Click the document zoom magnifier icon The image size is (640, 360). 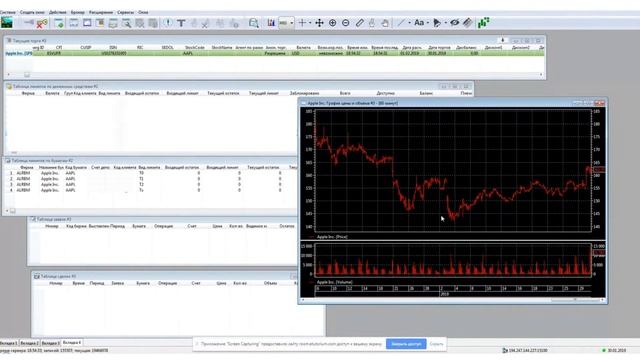(253, 23)
